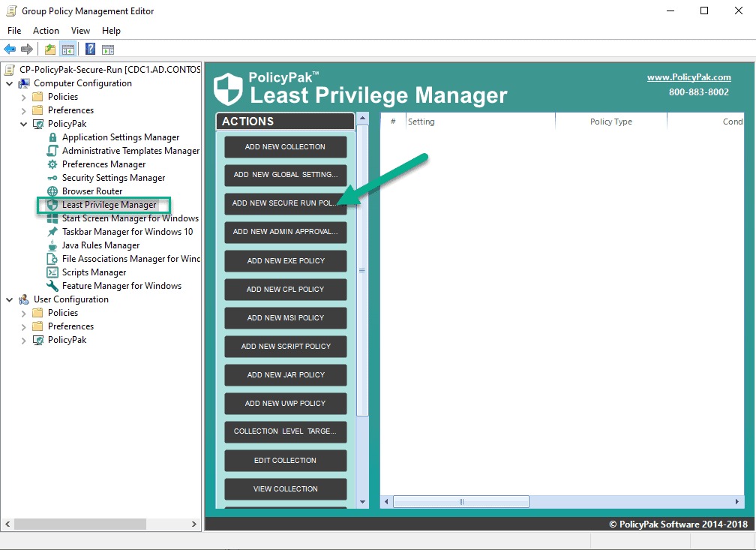This screenshot has height=550, width=756.
Task: Click the Start Screen Manager Windows-logo icon
Action: tap(52, 218)
